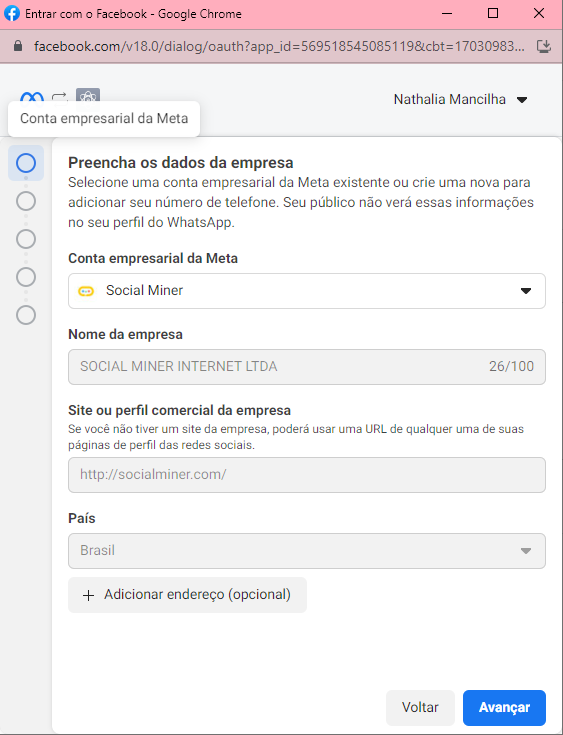Click the install app icon in address bar
This screenshot has width=563, height=735.
(544, 46)
